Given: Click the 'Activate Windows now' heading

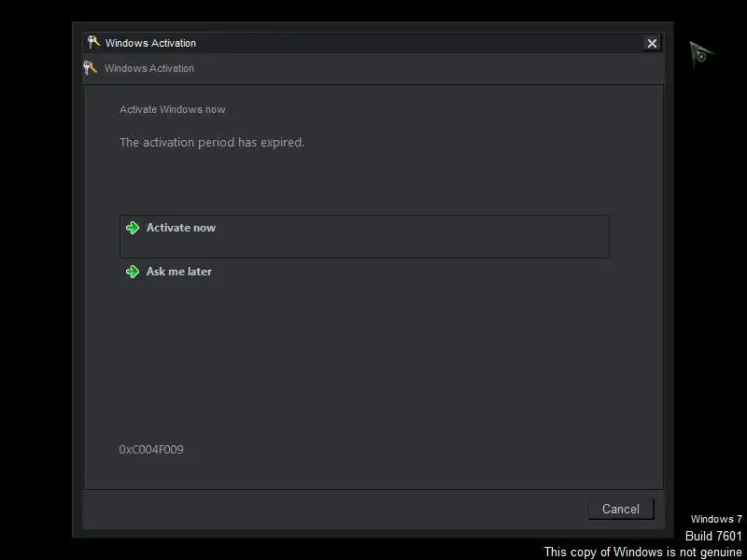Looking at the screenshot, I should 173,109.
